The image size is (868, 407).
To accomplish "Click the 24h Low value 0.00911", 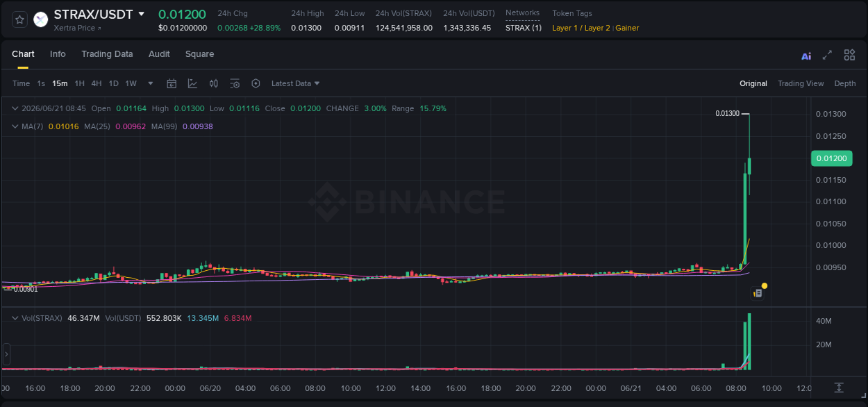I will tap(349, 28).
